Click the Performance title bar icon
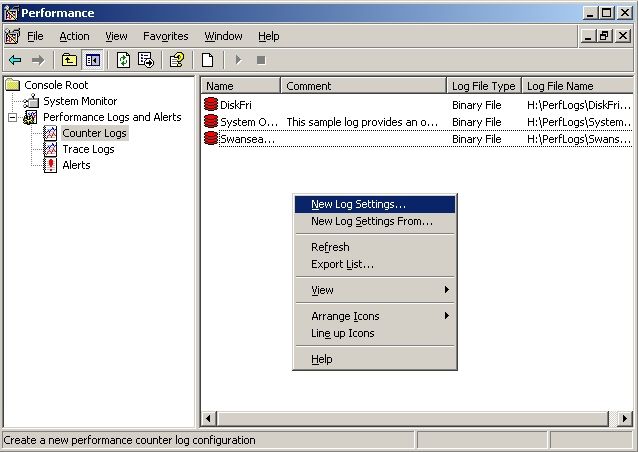Viewport: 638px width, 452px height. tap(11, 13)
